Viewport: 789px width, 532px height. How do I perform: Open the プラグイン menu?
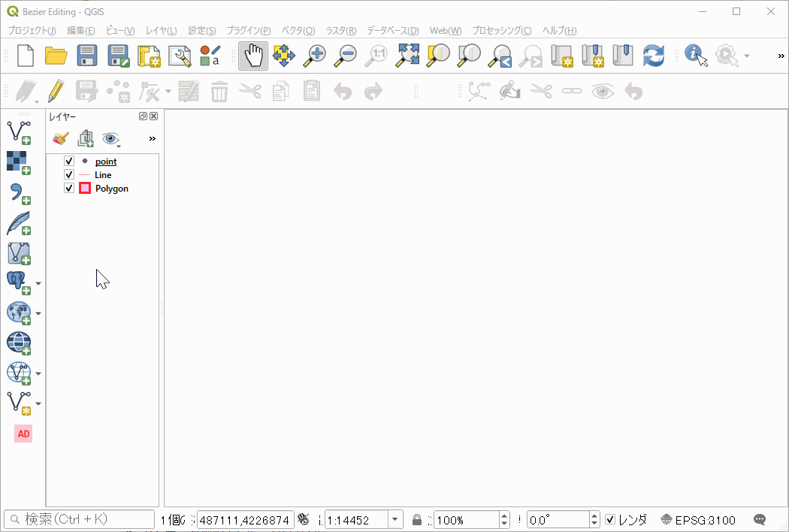pos(249,31)
